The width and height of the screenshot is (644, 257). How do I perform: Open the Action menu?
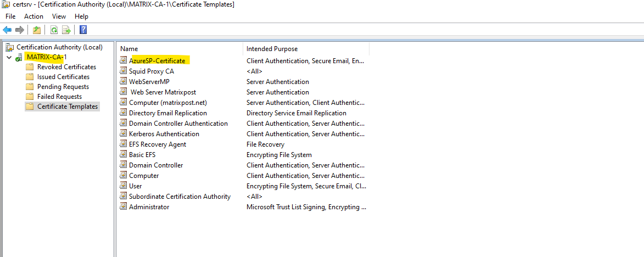point(33,16)
